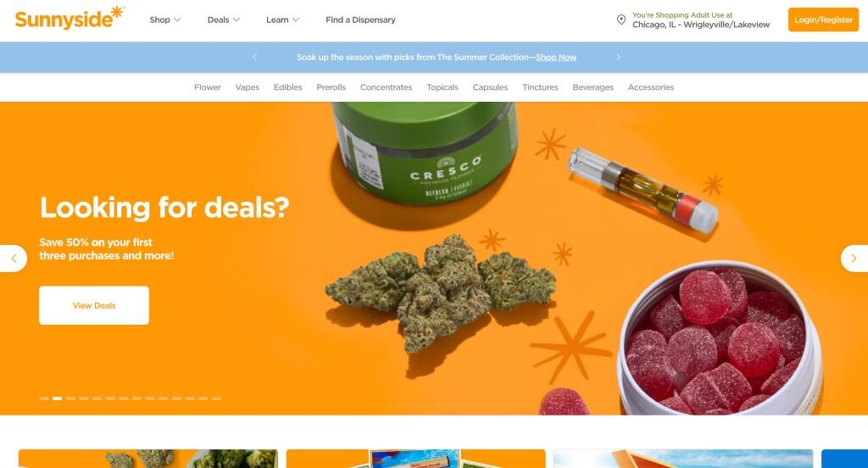Image resolution: width=868 pixels, height=468 pixels.
Task: Browse the Edibles category
Action: [288, 87]
